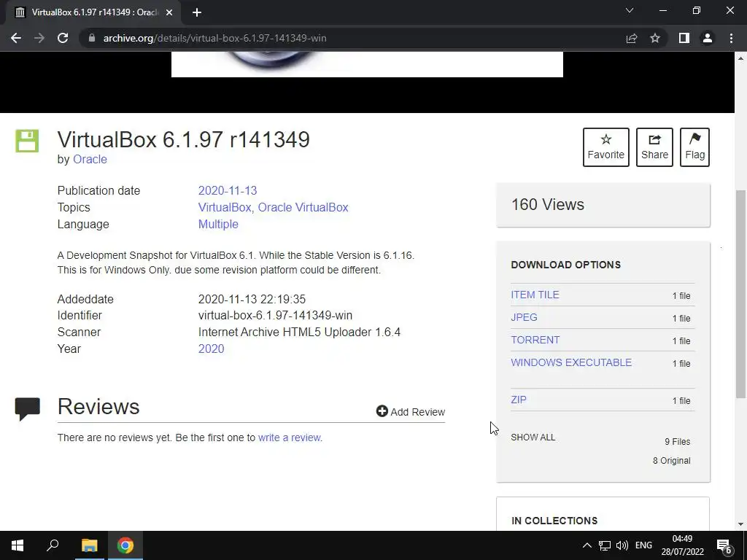Open File Explorer from the taskbar
The height and width of the screenshot is (560, 747).
[89, 545]
